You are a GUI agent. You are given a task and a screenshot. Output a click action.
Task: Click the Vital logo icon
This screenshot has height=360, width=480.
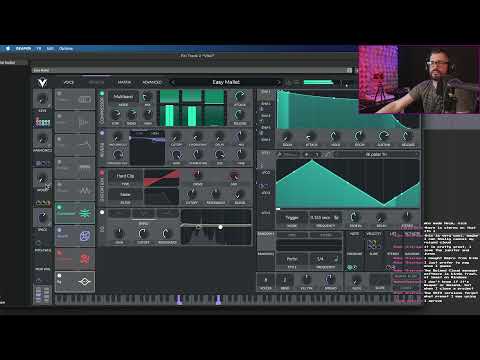coord(42,83)
